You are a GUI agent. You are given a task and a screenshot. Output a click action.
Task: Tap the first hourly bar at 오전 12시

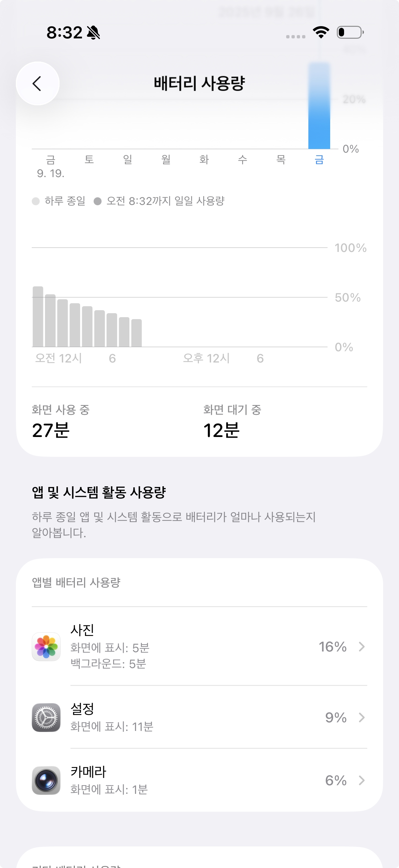38,317
